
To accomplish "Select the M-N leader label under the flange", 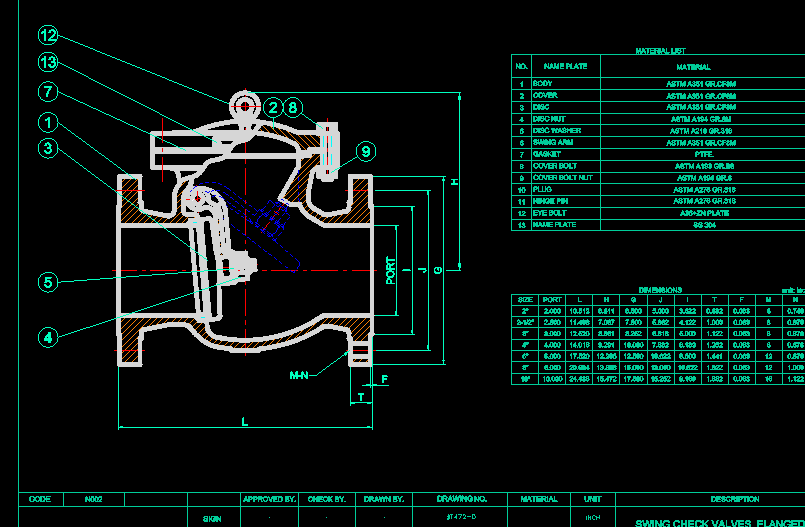I will tap(299, 376).
